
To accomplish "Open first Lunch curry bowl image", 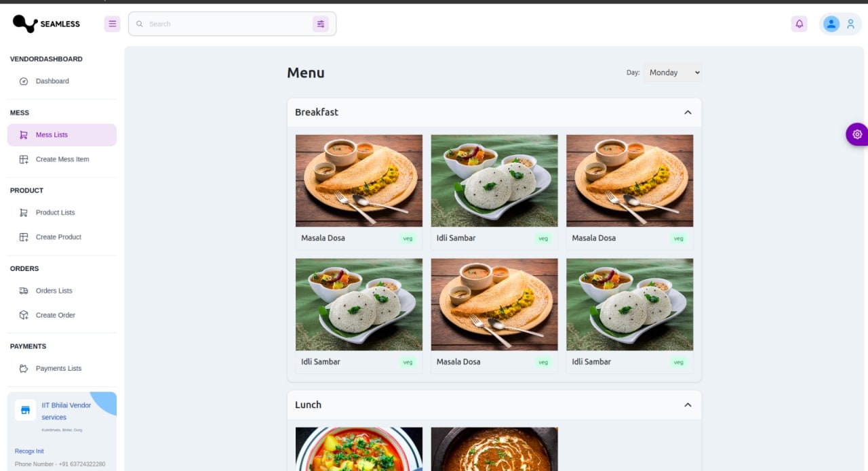I will click(x=359, y=449).
